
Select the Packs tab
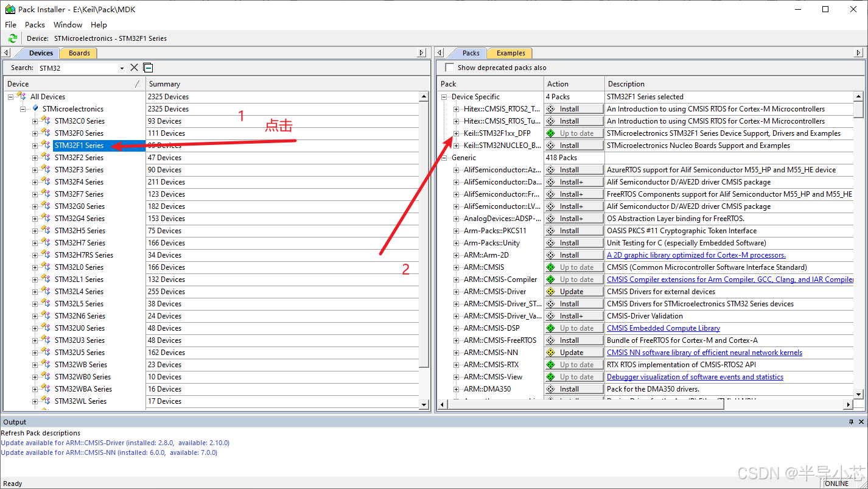point(471,53)
